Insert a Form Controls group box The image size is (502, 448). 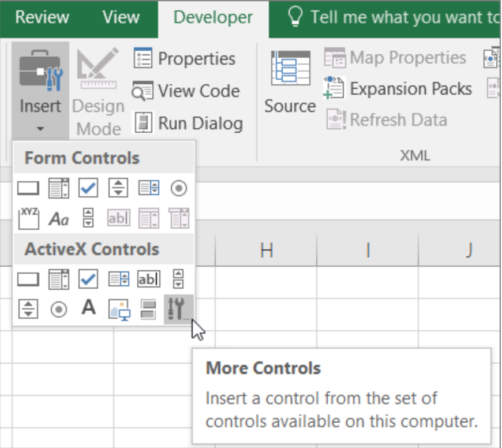(x=28, y=218)
